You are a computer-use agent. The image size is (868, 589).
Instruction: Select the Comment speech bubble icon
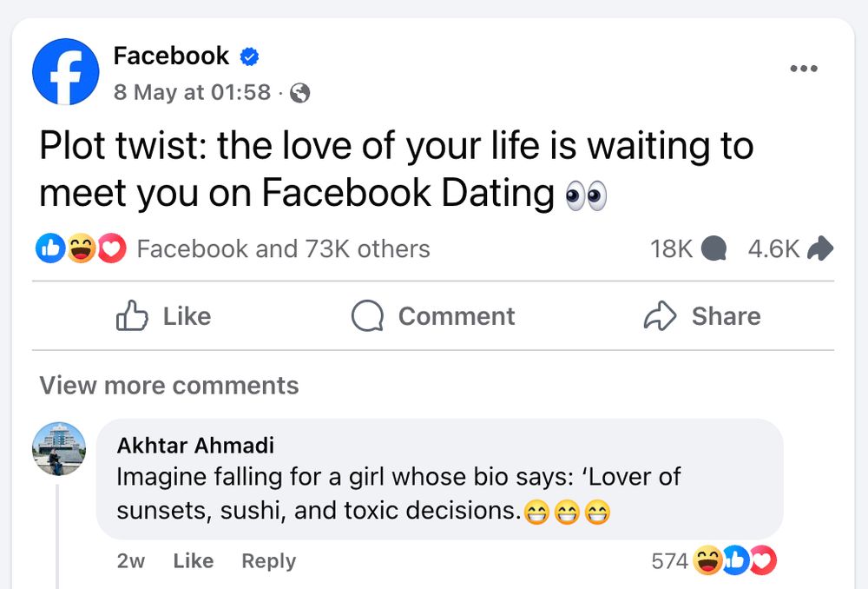[368, 316]
